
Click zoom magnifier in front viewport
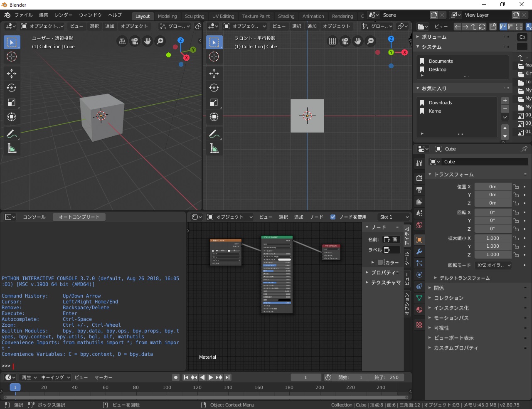click(370, 41)
